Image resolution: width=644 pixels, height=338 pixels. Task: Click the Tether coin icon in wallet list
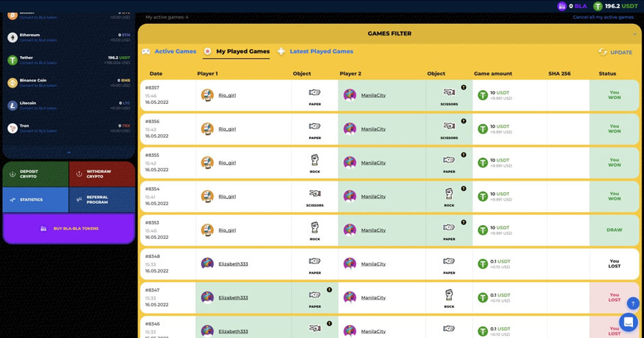pyautogui.click(x=12, y=60)
